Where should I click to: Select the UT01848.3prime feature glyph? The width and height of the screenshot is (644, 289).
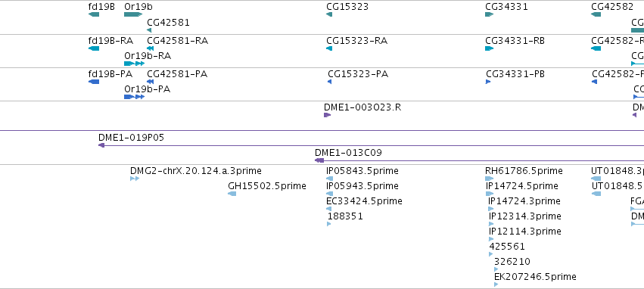coord(596,179)
